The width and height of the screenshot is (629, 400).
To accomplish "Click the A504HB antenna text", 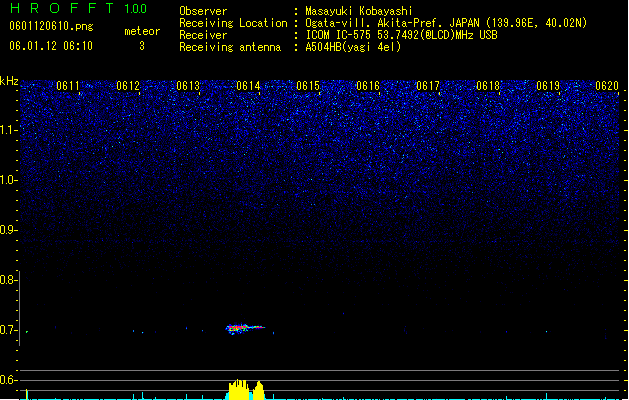I will 353,47.
